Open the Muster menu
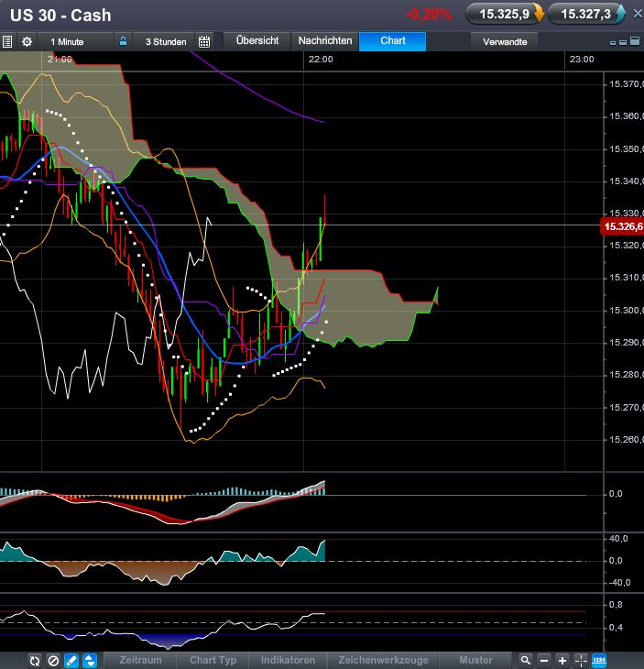The width and height of the screenshot is (644, 669). pos(475,660)
